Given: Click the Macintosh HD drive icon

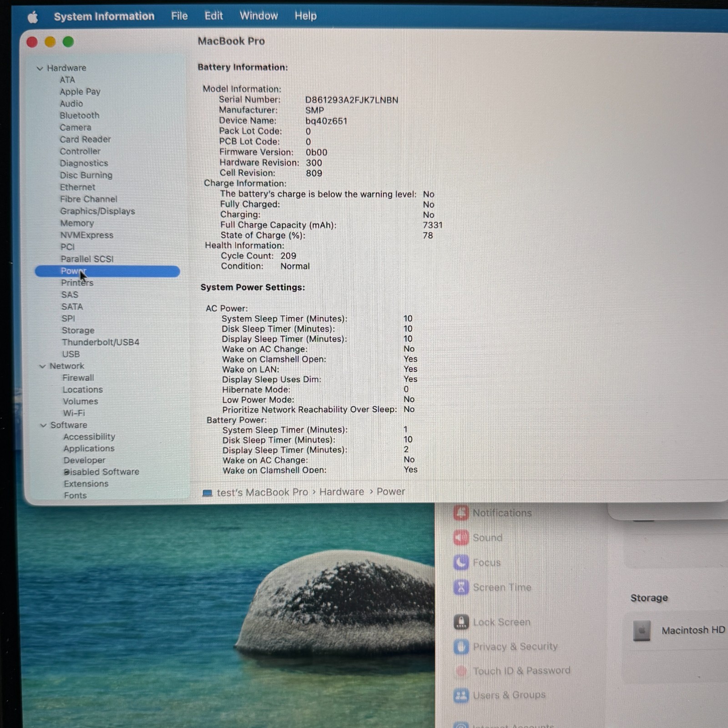Looking at the screenshot, I should coord(642,631).
